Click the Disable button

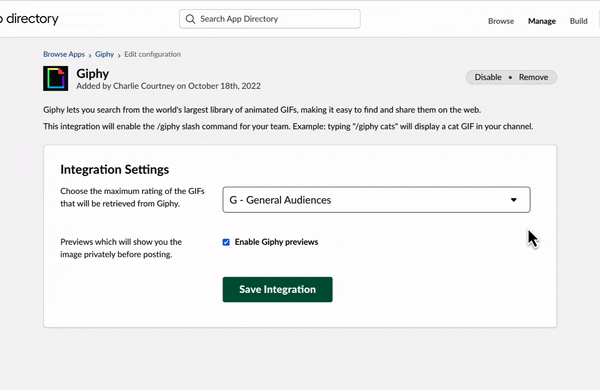(x=488, y=77)
